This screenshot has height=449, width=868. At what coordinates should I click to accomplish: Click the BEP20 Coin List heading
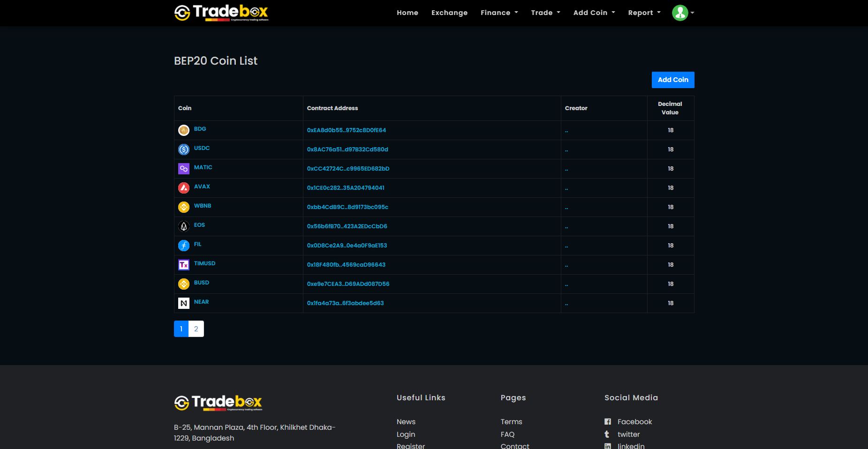(216, 61)
